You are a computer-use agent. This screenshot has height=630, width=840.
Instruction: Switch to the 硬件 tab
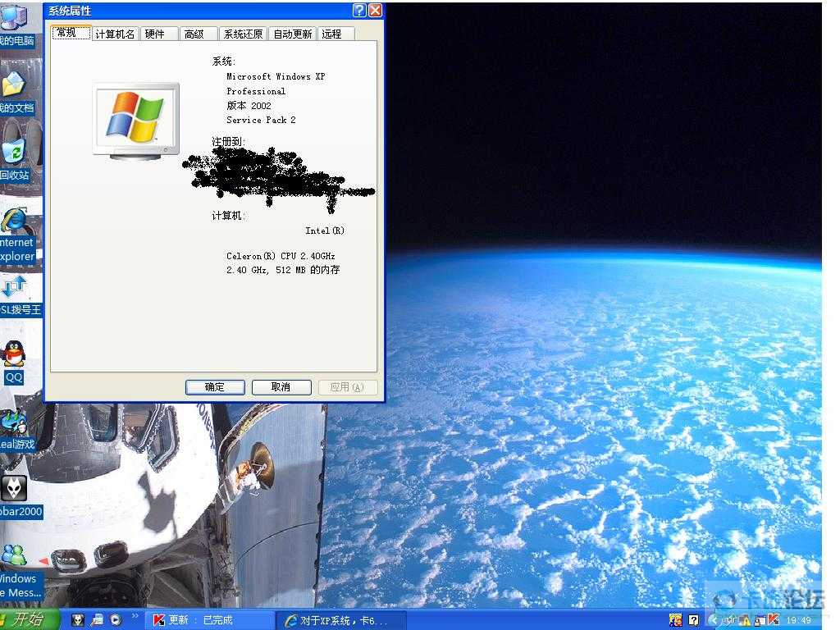tap(159, 34)
